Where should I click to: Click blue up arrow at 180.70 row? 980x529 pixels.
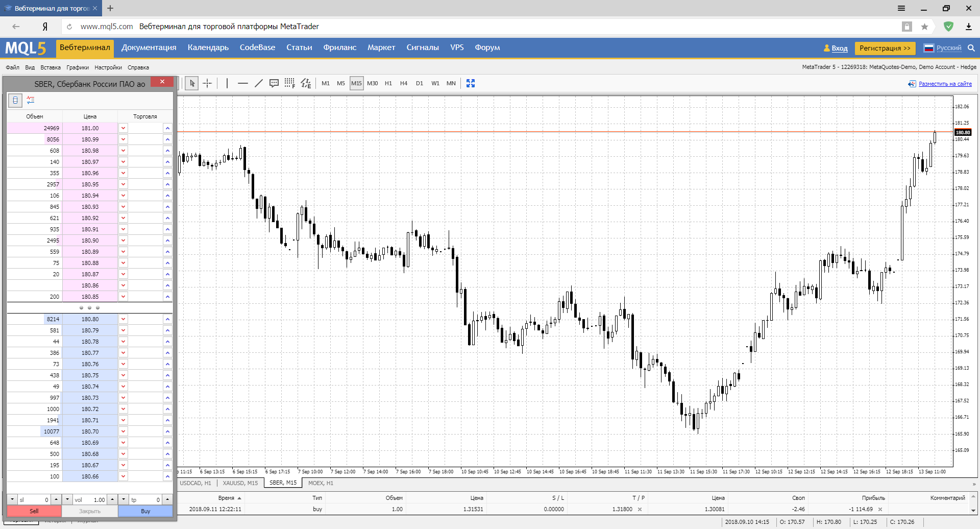[x=167, y=431]
